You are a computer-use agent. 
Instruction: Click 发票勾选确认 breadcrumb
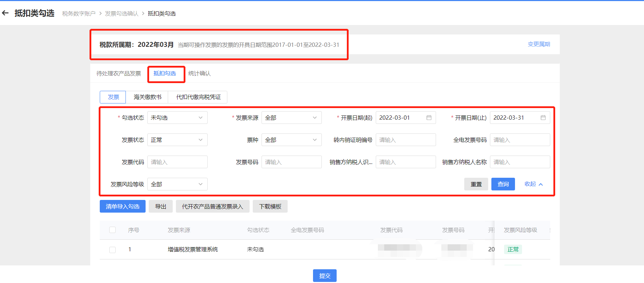click(122, 13)
